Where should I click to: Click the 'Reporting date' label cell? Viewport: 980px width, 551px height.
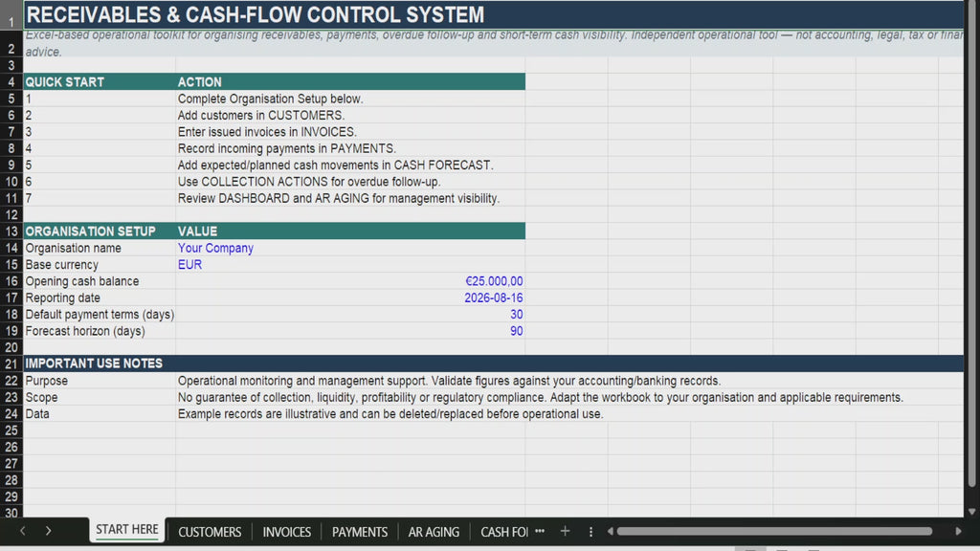pos(100,298)
